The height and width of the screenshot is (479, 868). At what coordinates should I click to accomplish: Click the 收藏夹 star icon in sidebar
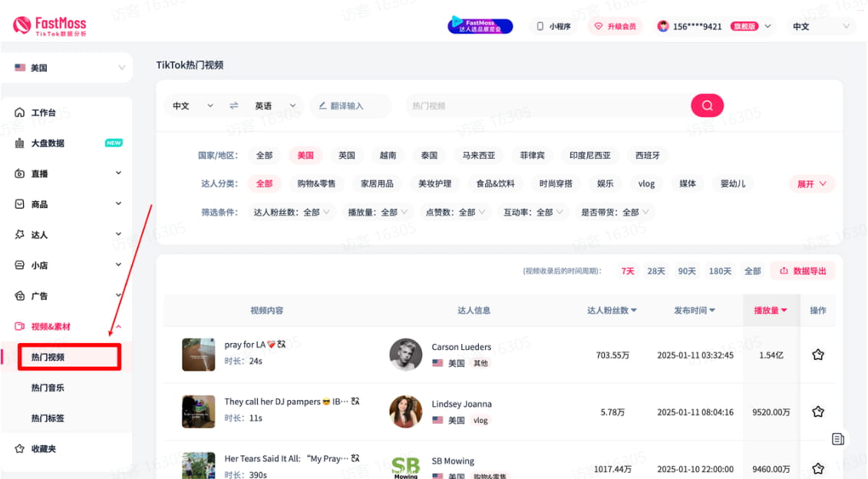pos(19,448)
